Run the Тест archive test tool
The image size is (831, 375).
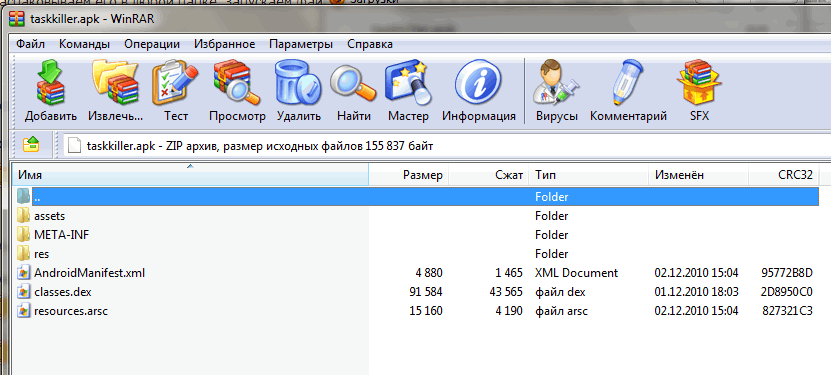(x=175, y=82)
